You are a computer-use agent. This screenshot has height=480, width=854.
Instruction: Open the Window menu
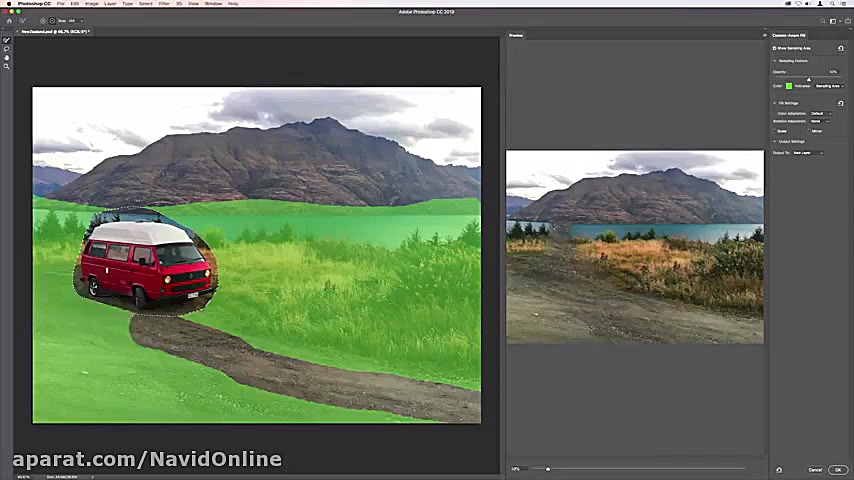pos(213,3)
